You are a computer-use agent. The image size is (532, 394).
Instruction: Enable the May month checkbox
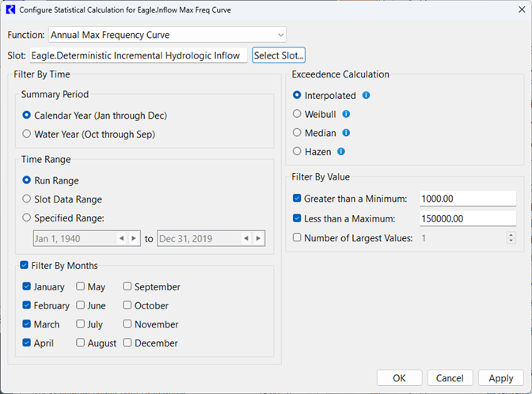coord(81,287)
